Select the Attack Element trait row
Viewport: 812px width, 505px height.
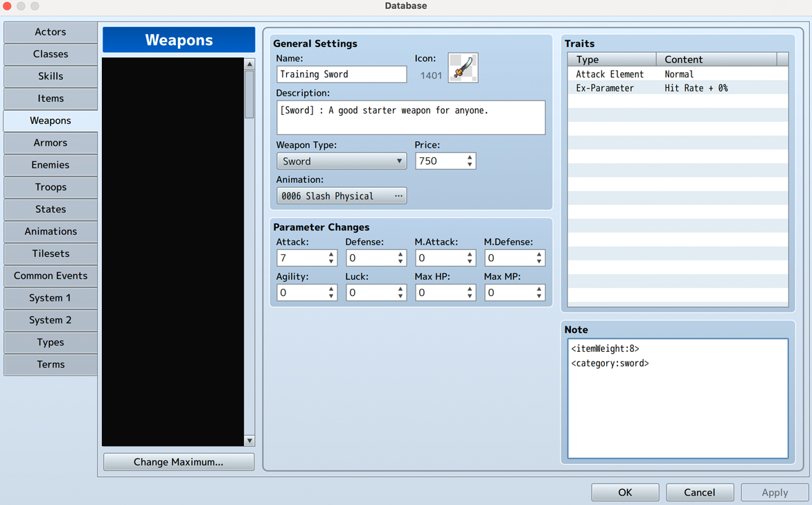point(678,74)
